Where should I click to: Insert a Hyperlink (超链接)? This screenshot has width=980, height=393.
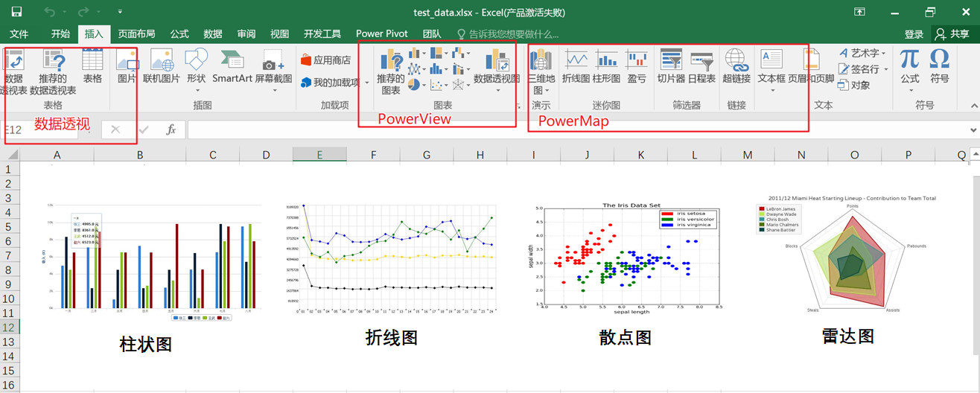tap(736, 67)
